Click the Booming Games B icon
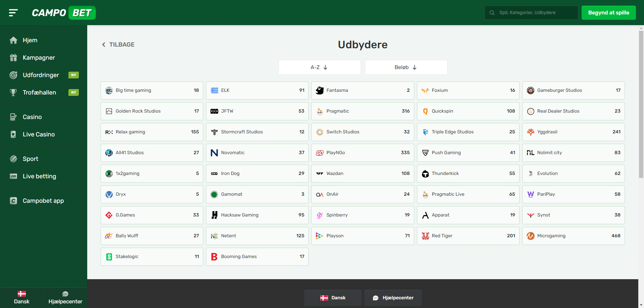The height and width of the screenshot is (308, 644). pos(214,257)
